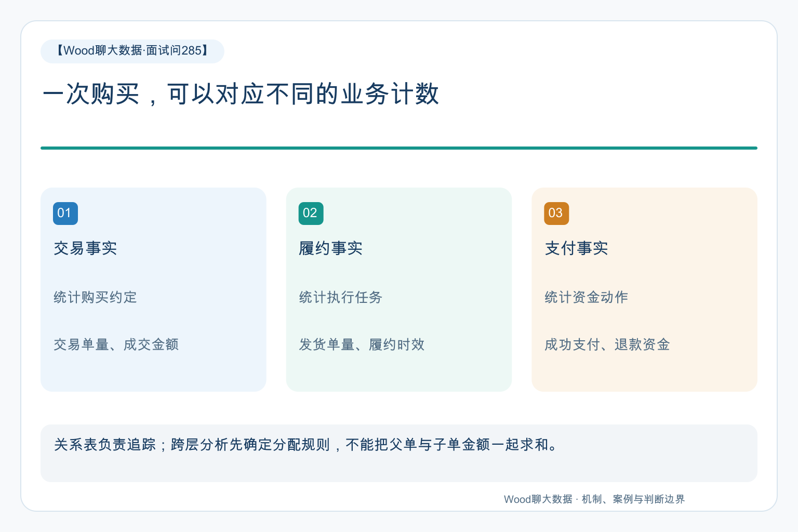Select the line 发货单量、履约时效
The image size is (798, 532).
tap(362, 344)
